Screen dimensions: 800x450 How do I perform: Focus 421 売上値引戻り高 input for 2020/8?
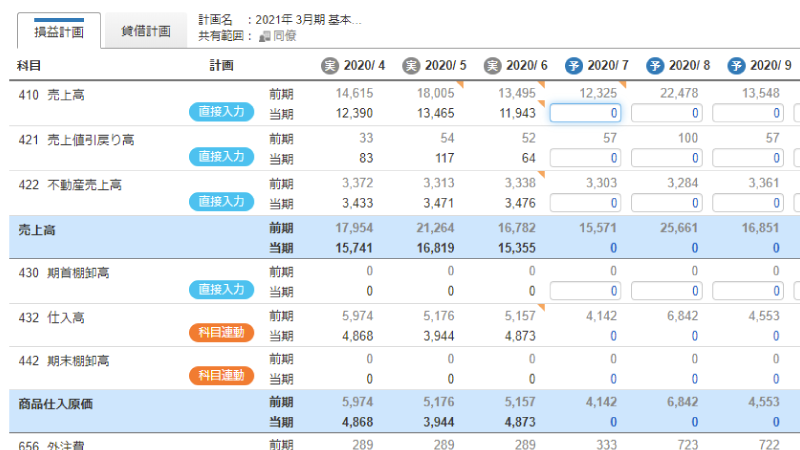pyautogui.click(x=667, y=158)
